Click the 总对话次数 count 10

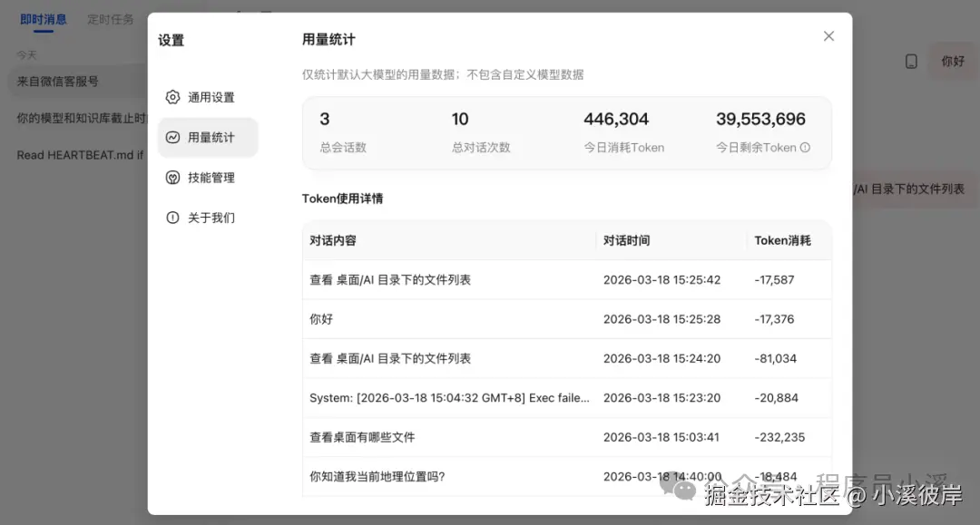460,119
